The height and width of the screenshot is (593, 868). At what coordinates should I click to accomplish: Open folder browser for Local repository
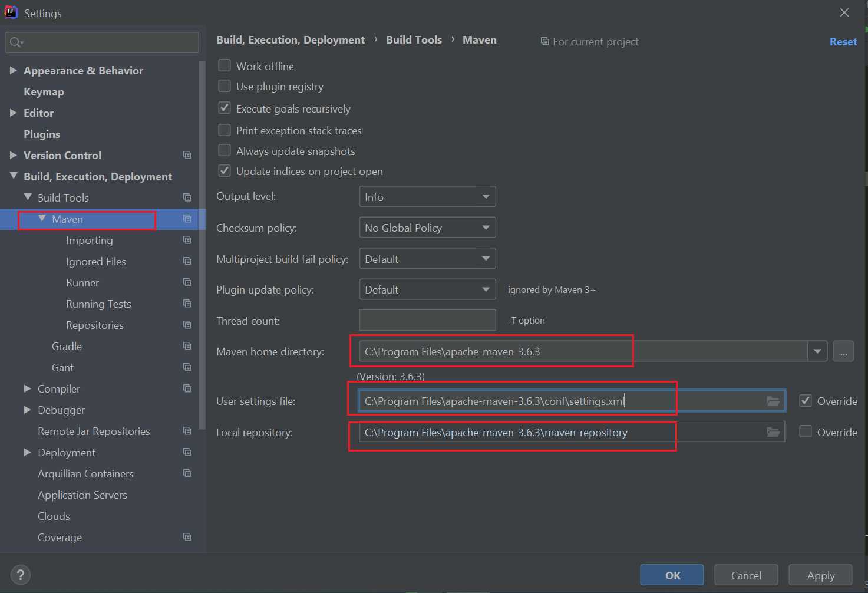coord(773,433)
